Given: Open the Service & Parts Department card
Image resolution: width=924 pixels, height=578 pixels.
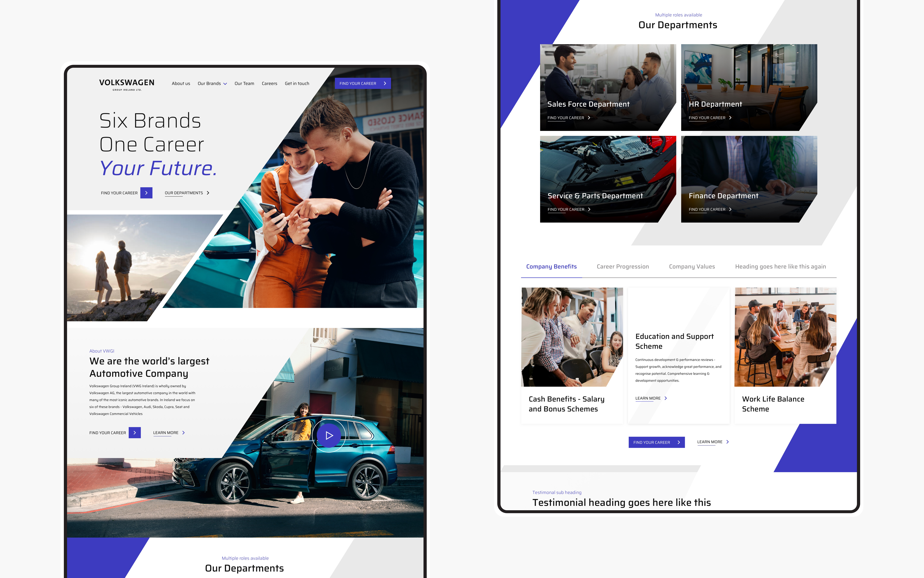Looking at the screenshot, I should [x=608, y=179].
